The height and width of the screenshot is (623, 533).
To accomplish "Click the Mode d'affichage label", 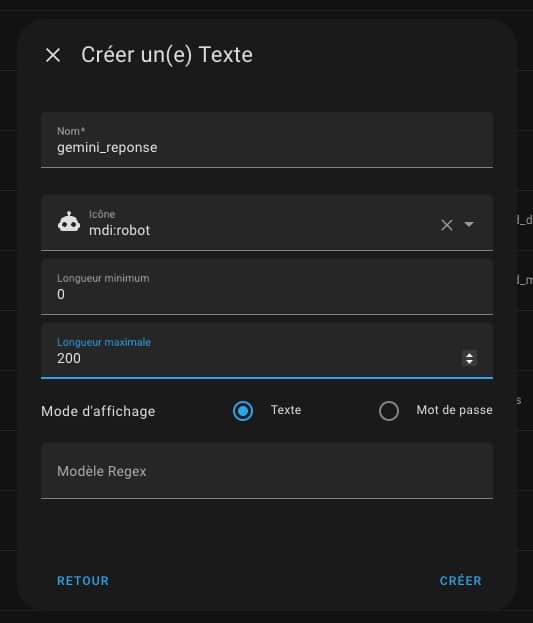I will 98,411.
